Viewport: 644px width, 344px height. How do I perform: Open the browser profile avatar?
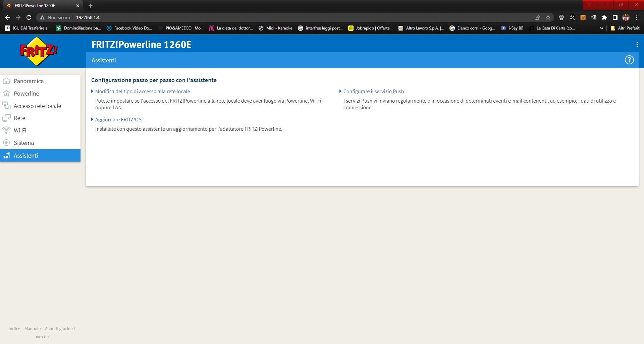626,17
